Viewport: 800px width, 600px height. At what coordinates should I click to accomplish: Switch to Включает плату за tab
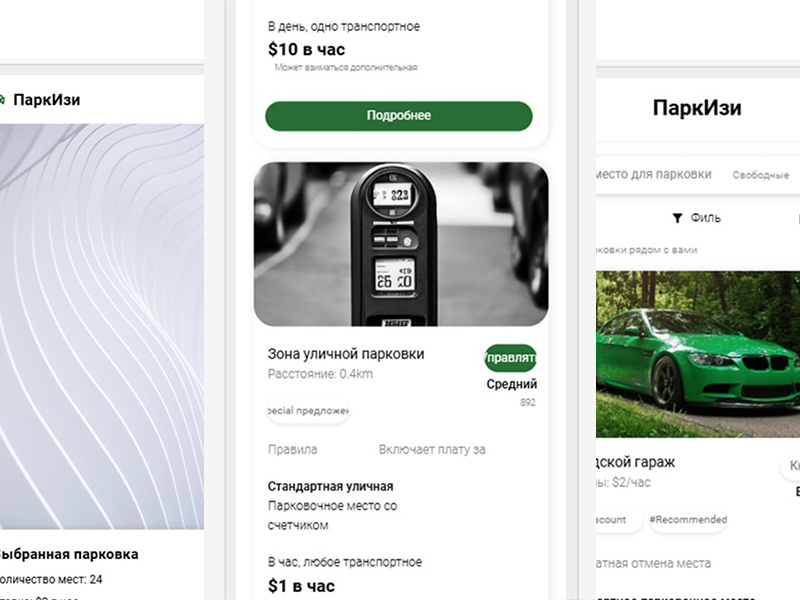[432, 449]
